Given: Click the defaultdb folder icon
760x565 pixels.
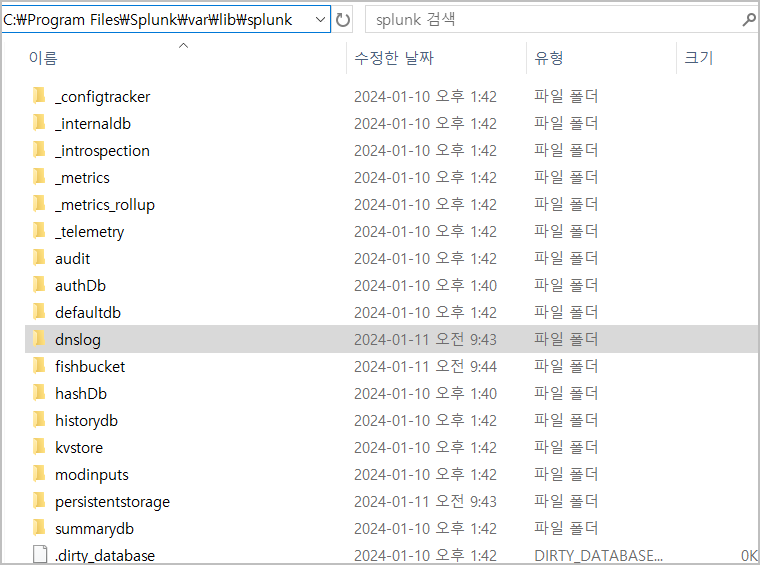Looking at the screenshot, I should (39, 312).
